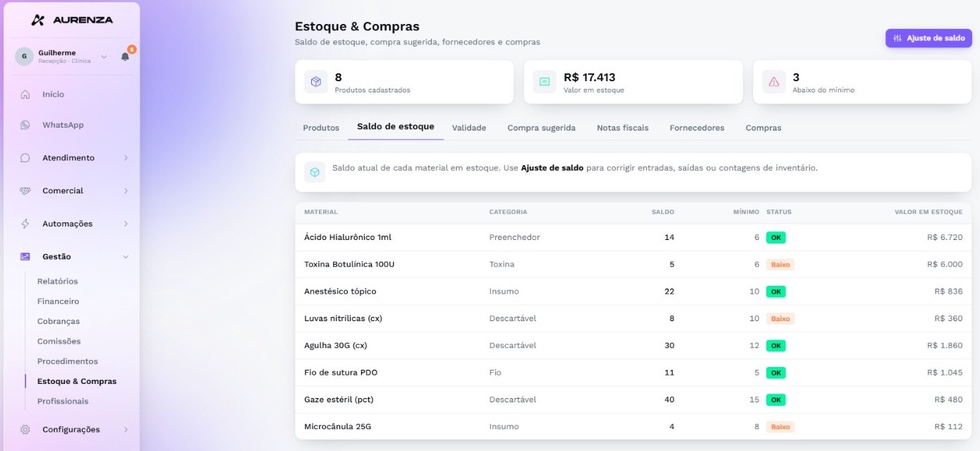Click the R$ 1.860 value for Agulha 30G
Image resolution: width=980 pixels, height=451 pixels.
coord(945,345)
